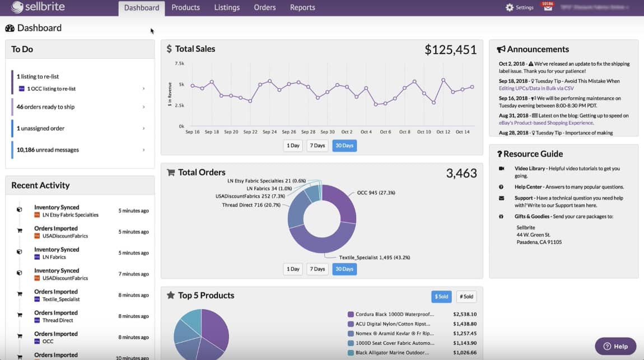
Task: Click the cube icon for LN Fabrics Inventory Synced
Action: [19, 251]
